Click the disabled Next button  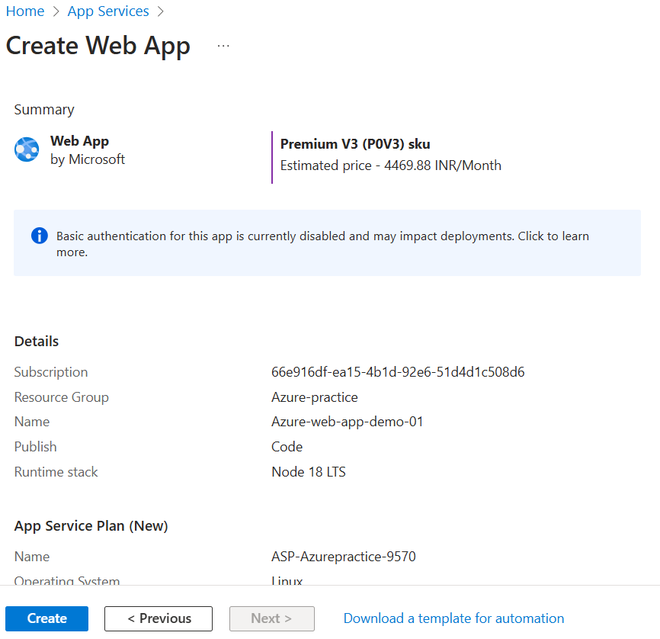click(271, 618)
